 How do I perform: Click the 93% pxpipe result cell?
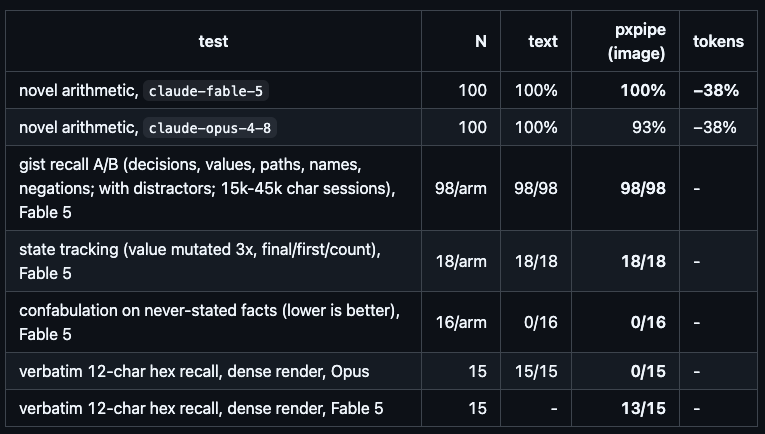click(x=648, y=127)
